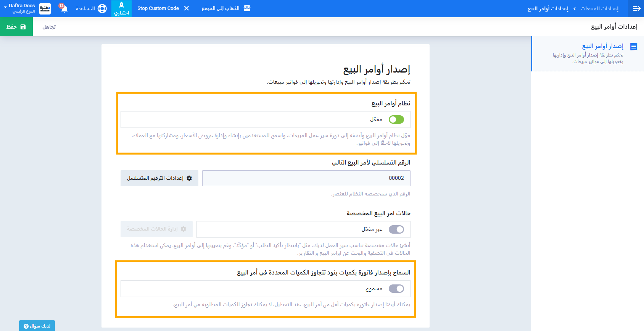Click sales order issuance list icon in sidebar

click(x=634, y=47)
